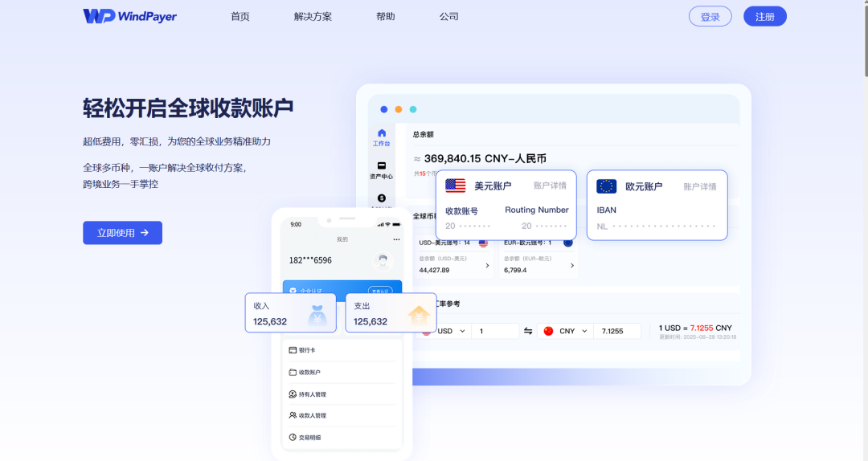The image size is (868, 461).
Task: Click the blue window dot
Action: pos(383,109)
